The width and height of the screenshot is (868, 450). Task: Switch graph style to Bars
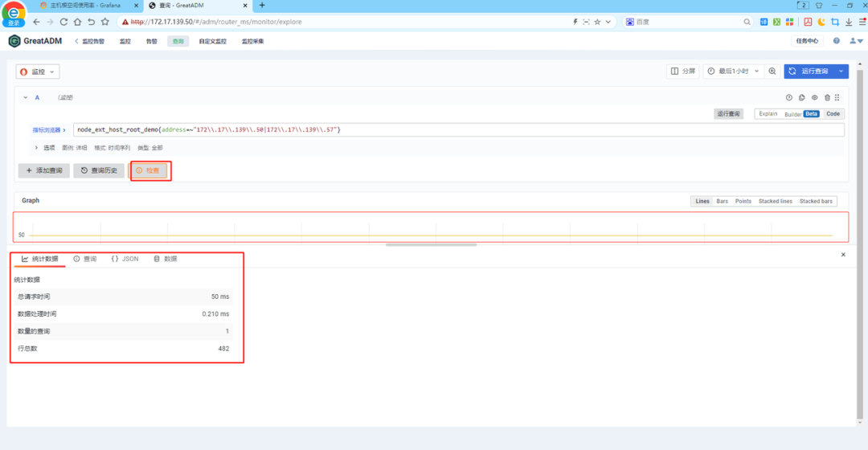click(722, 202)
